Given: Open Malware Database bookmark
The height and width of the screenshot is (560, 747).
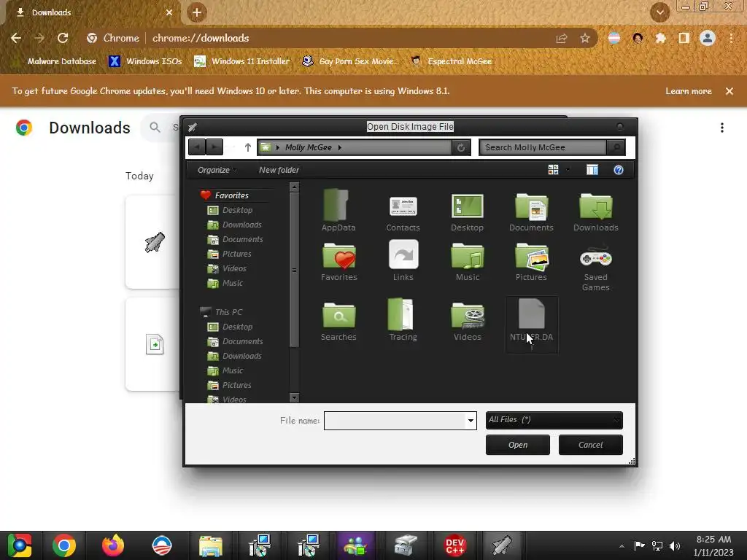Looking at the screenshot, I should 55,61.
